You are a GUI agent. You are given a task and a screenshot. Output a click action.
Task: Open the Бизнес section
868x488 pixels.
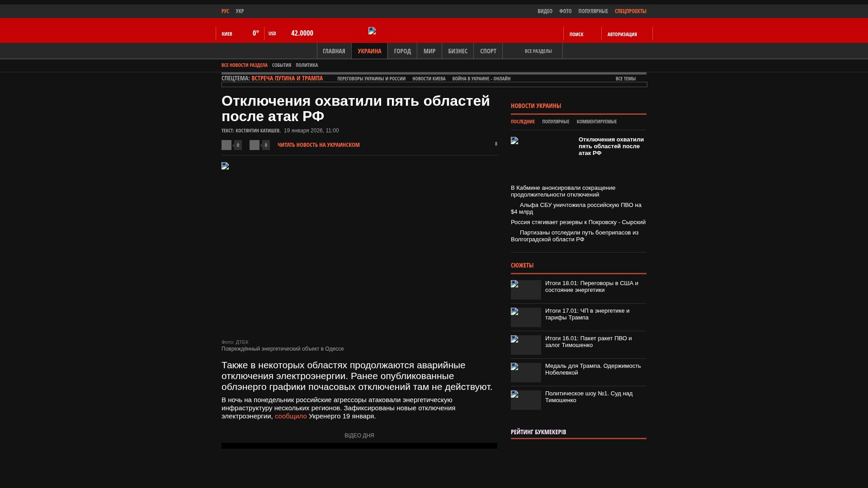pos(458,51)
